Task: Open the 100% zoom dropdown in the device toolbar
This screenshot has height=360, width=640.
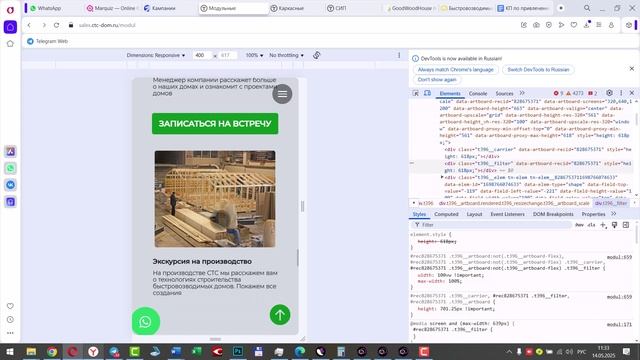Action: [254, 55]
